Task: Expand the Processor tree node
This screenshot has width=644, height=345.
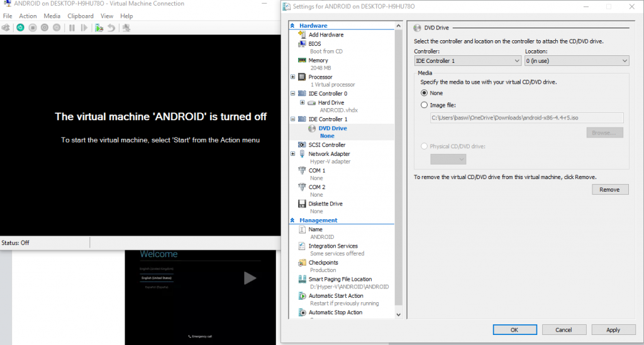Action: [x=293, y=77]
